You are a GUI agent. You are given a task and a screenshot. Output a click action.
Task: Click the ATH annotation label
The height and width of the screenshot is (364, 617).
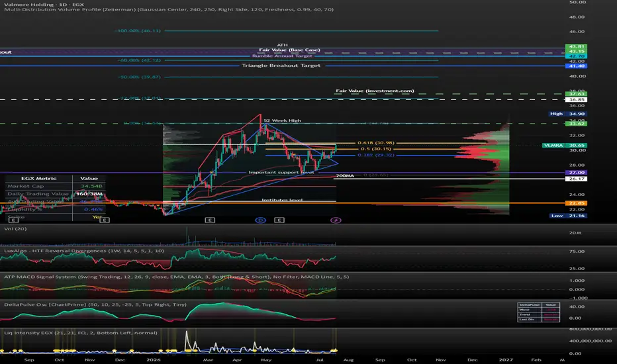point(282,45)
